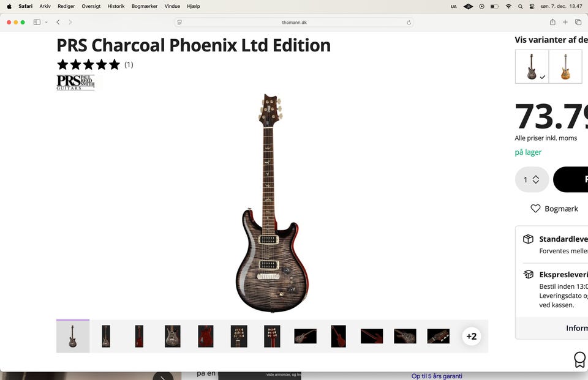Image resolution: width=588 pixels, height=380 pixels.
Task: Open the (1) reviews link
Action: tap(129, 65)
